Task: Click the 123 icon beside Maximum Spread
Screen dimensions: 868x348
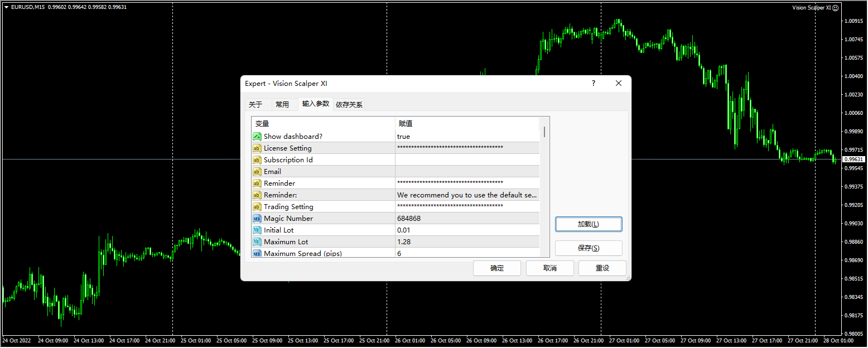Action: 257,253
